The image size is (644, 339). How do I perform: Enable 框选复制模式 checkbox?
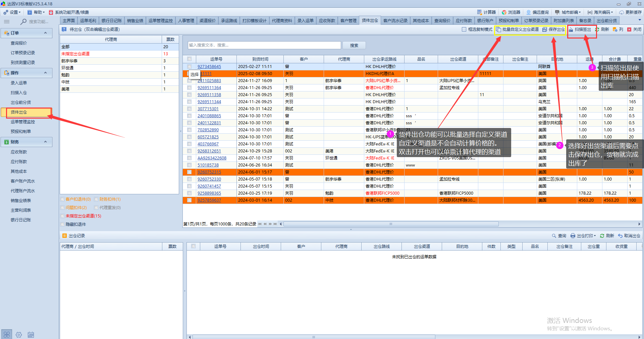coord(464,29)
